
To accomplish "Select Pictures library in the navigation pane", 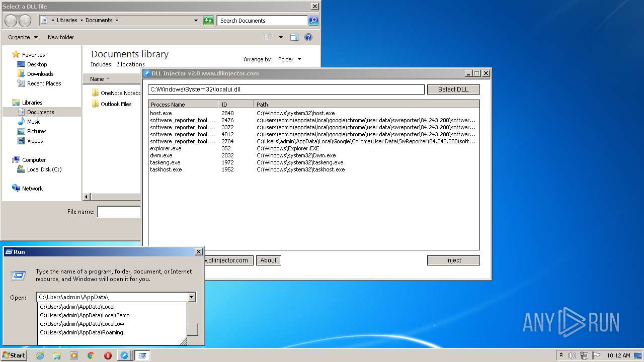I will [x=37, y=131].
